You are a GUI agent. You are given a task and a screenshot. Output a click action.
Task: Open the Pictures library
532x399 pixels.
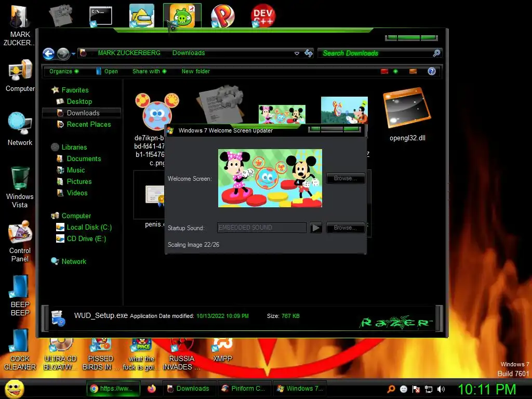tap(79, 181)
